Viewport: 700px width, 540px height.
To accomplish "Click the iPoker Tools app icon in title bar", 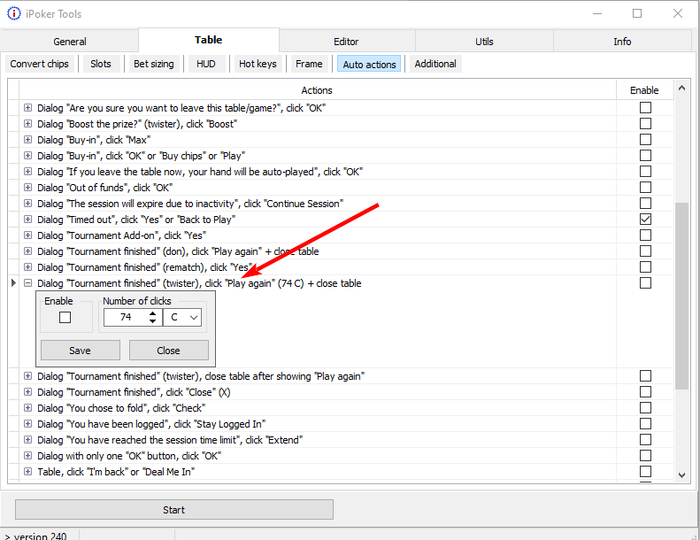I will click(x=14, y=13).
